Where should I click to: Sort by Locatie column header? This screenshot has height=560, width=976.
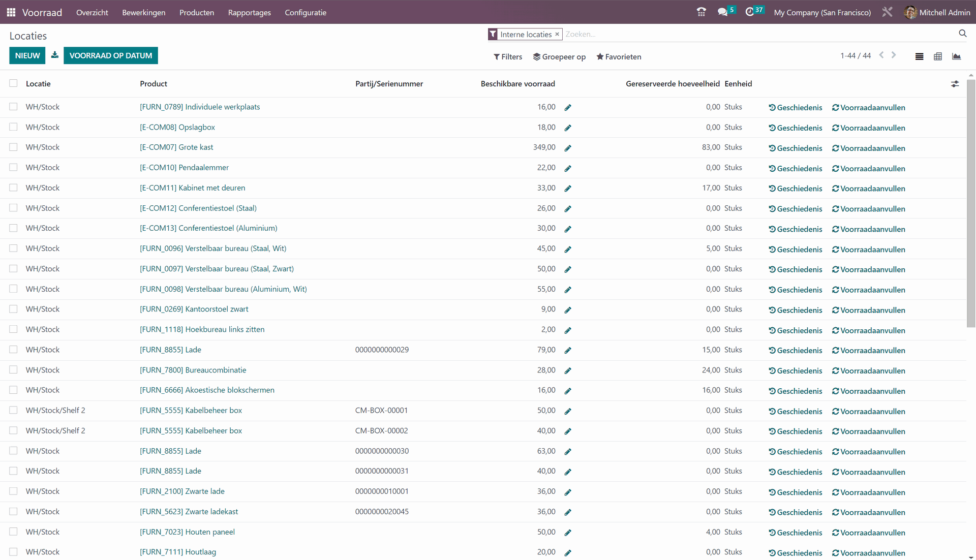pyautogui.click(x=38, y=84)
